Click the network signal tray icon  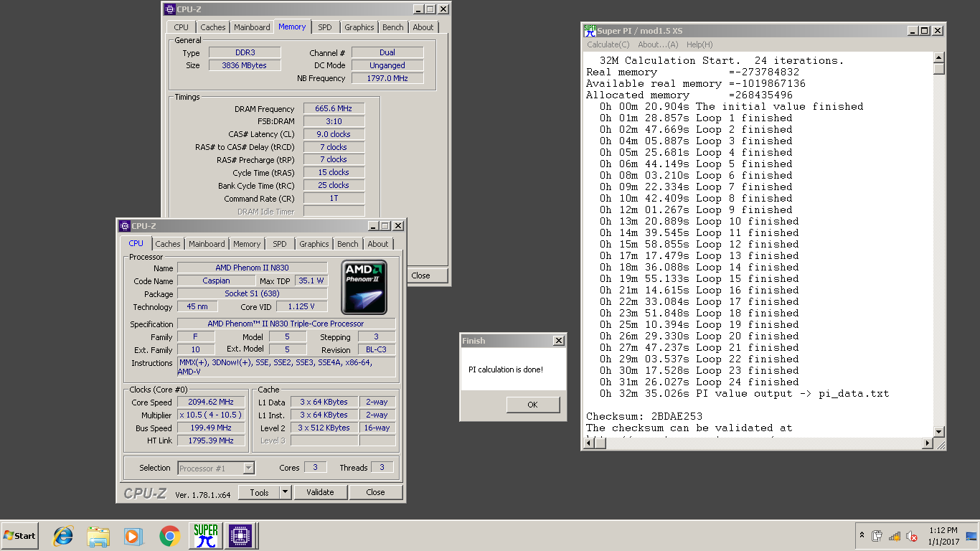tap(895, 536)
